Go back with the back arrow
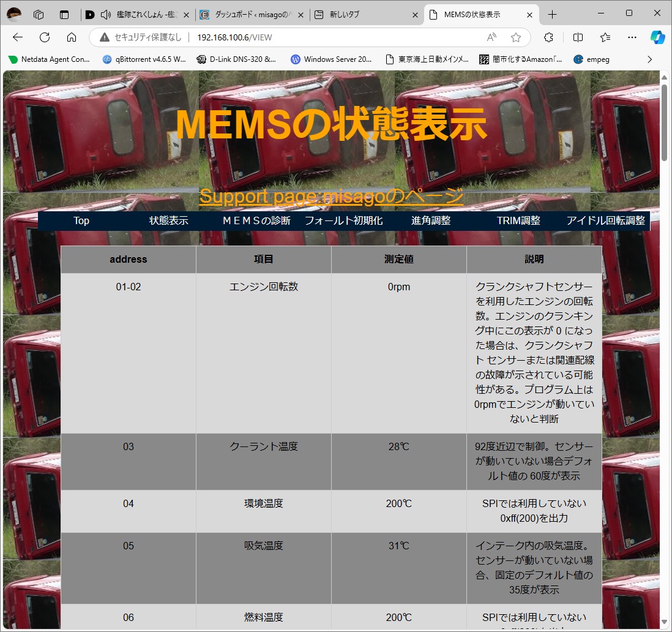The width and height of the screenshot is (672, 632). 18,37
